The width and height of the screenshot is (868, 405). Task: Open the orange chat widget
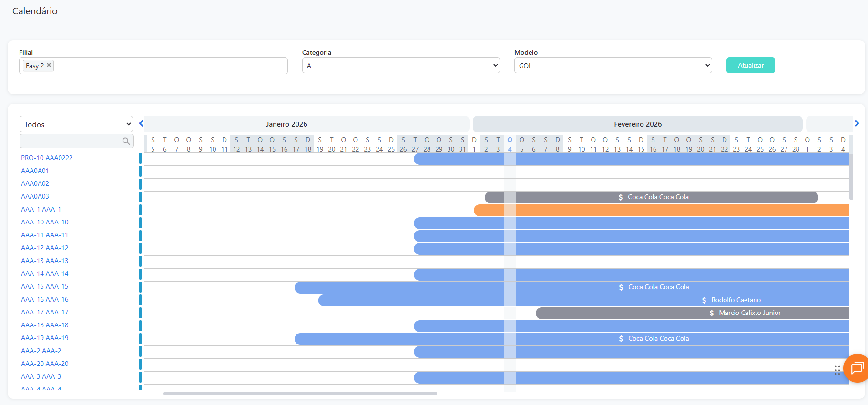pos(857,368)
